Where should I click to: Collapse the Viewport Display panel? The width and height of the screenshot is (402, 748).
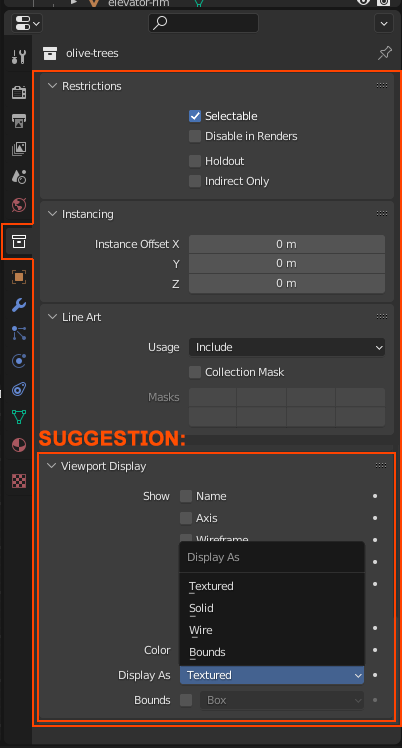52,466
